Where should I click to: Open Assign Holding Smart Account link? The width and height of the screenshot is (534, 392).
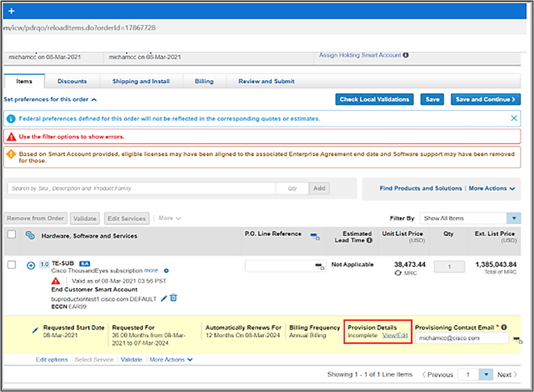(x=360, y=55)
